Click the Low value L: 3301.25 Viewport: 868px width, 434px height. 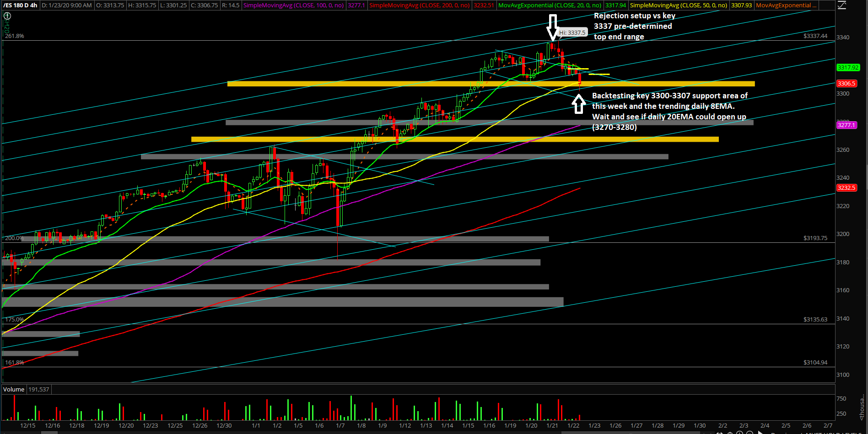point(173,5)
